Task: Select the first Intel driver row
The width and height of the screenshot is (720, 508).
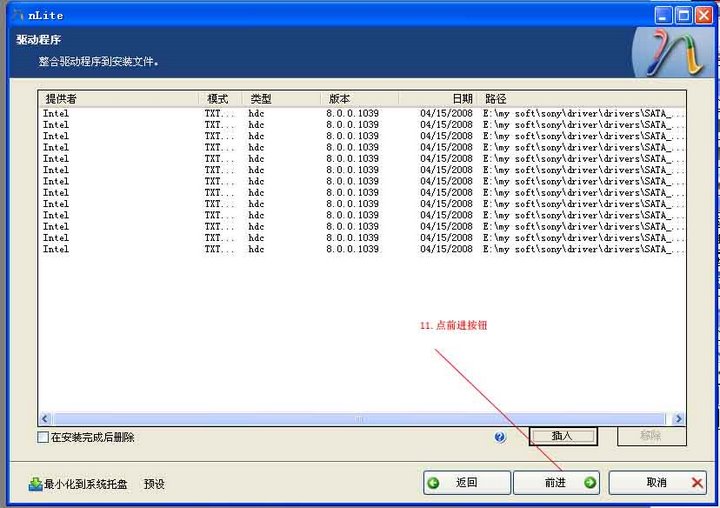Action: click(363, 113)
